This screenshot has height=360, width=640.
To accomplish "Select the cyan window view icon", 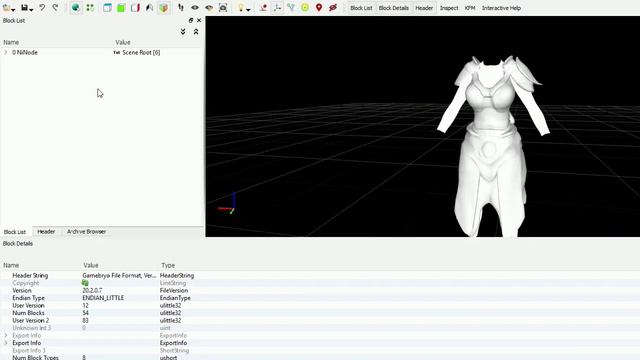I will (x=107, y=8).
